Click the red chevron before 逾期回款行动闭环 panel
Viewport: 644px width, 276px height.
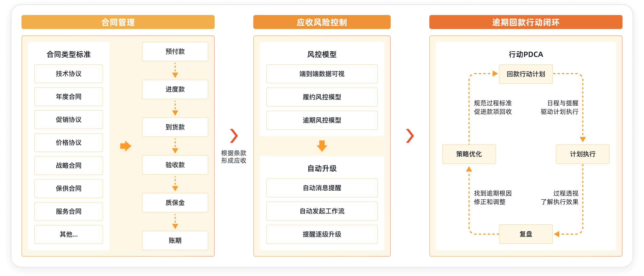[x=410, y=136]
